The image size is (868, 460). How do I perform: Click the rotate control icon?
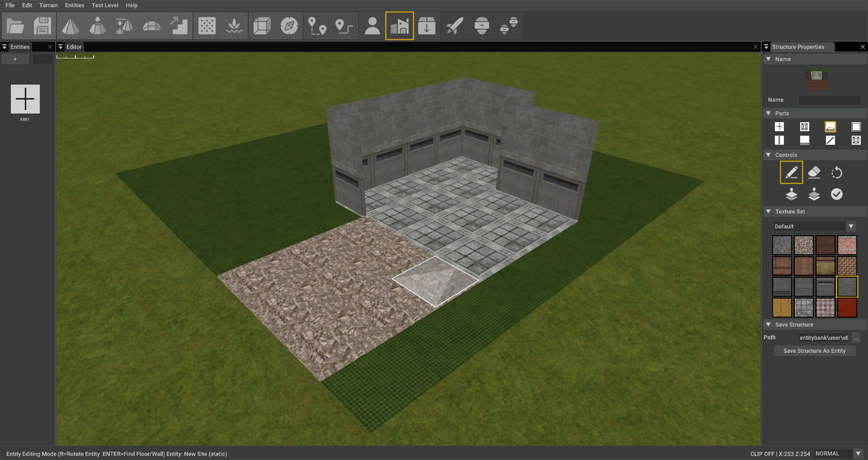tap(837, 173)
